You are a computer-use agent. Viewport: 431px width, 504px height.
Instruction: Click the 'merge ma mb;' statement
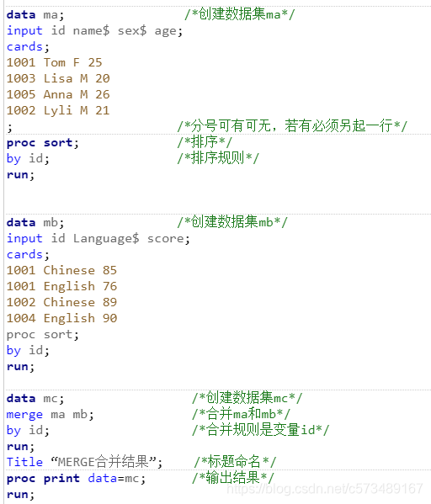[51, 415]
